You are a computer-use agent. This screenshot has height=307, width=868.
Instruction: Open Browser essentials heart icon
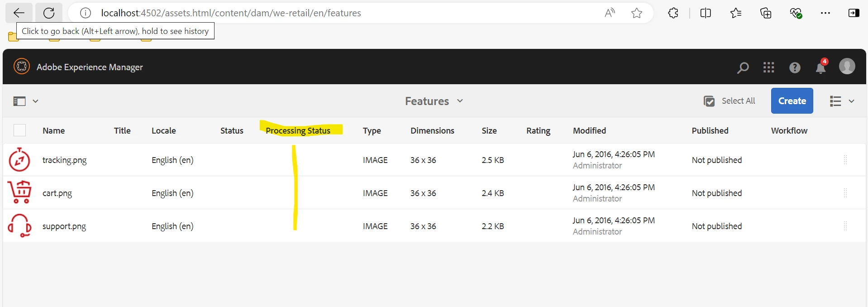point(796,13)
